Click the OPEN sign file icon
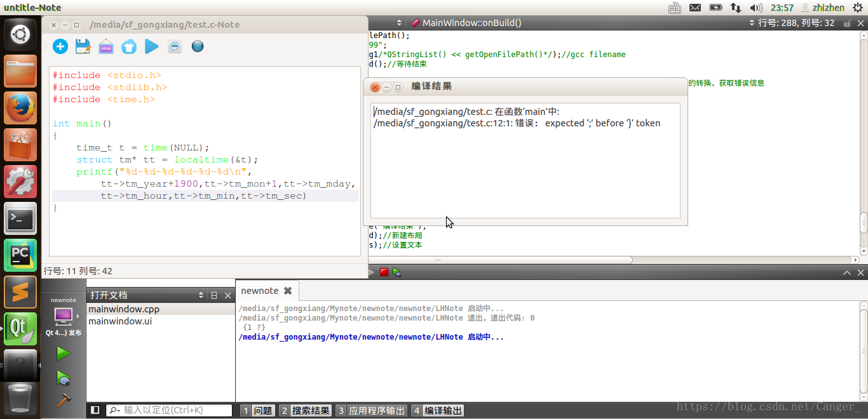The image size is (868, 419). [105, 46]
